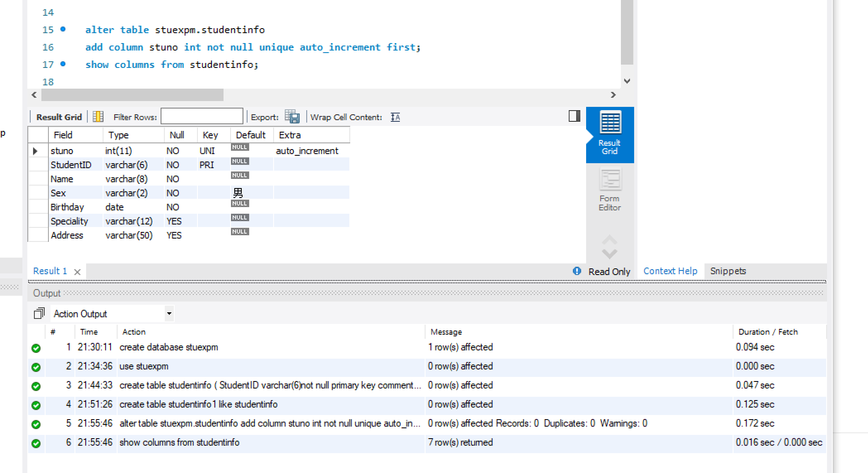Click the editor vertical scrollbar down arrow
The image size is (868, 473).
[627, 81]
